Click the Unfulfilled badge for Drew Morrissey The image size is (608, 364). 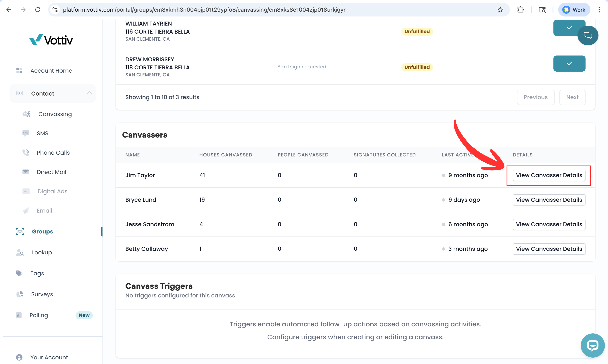point(417,67)
